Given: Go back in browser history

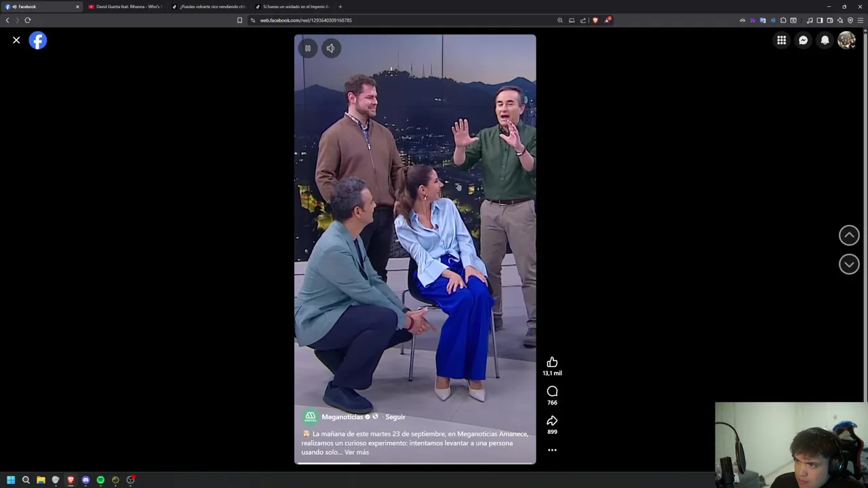Looking at the screenshot, I should (7, 20).
